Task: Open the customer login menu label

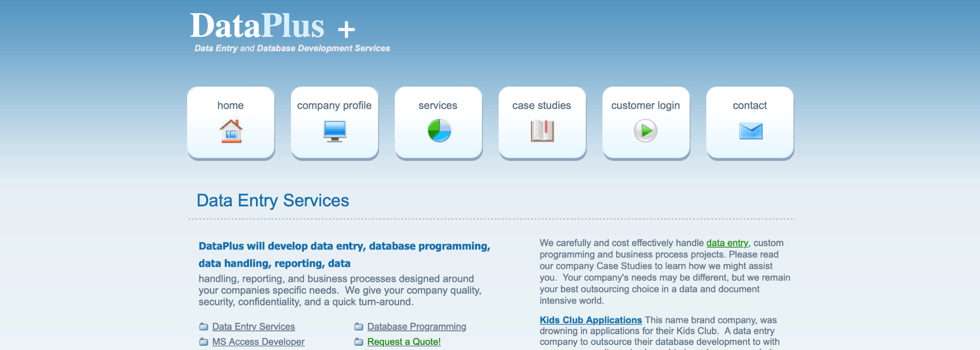Action: (646, 106)
